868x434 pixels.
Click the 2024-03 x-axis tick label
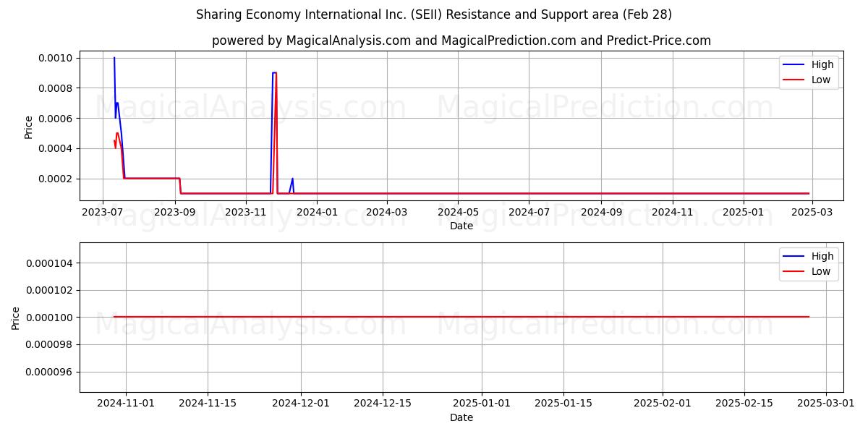[387, 212]
